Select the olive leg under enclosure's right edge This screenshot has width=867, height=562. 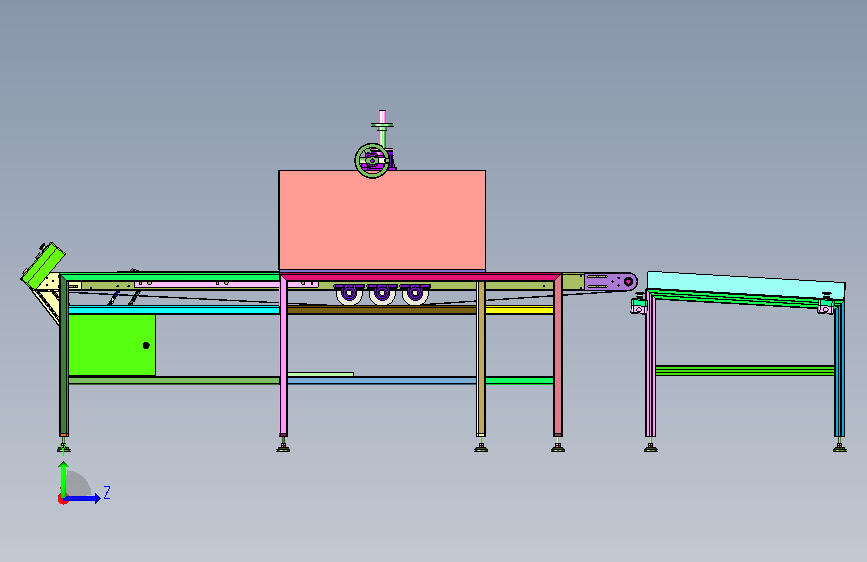[481, 358]
